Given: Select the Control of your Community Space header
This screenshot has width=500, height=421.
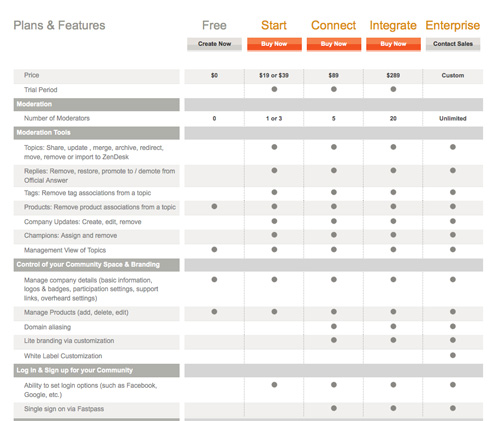Looking at the screenshot, I should [x=97, y=265].
